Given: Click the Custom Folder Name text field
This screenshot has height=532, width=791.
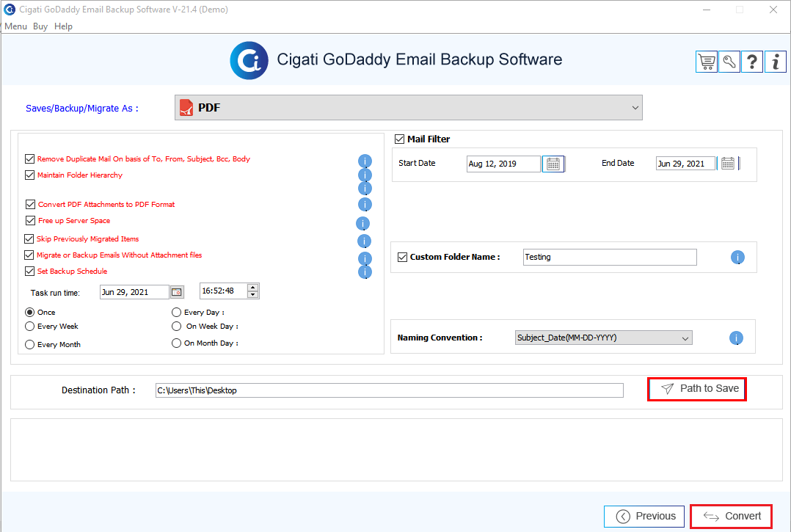Looking at the screenshot, I should 610,257.
